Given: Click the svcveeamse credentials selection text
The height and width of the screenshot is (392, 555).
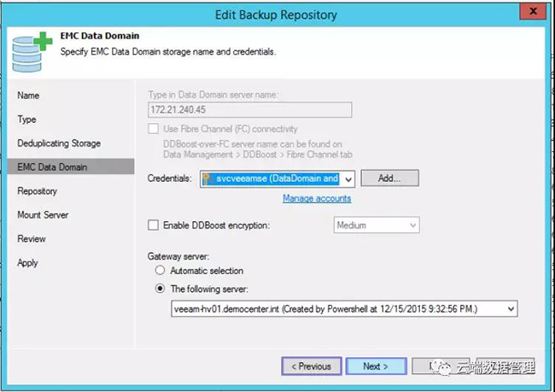Looking at the screenshot, I should [277, 178].
